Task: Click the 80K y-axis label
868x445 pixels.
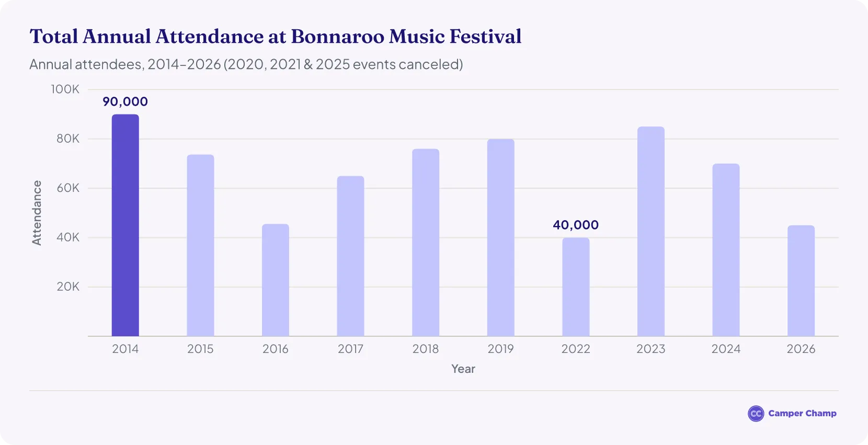Action: 68,139
